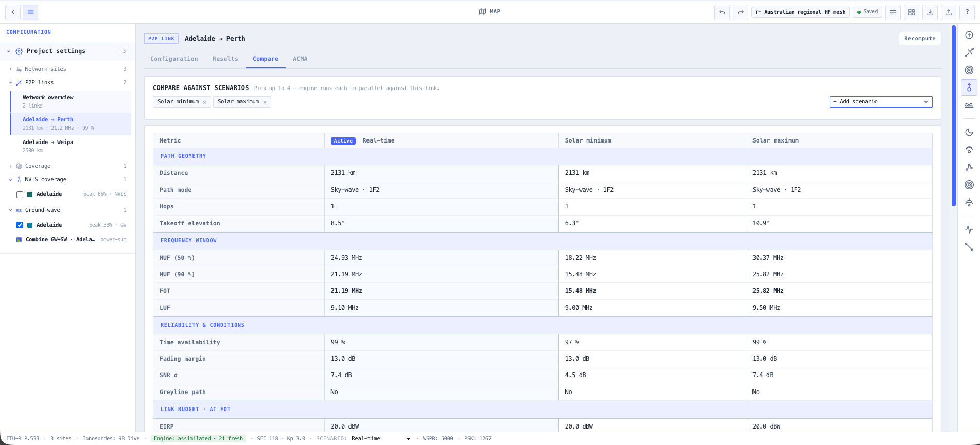Collapse the P2P links tree node
This screenshot has width=980, height=445.
click(x=10, y=82)
